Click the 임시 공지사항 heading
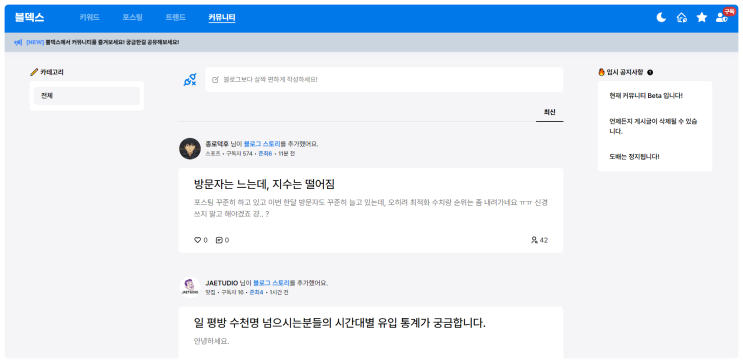 click(625, 73)
